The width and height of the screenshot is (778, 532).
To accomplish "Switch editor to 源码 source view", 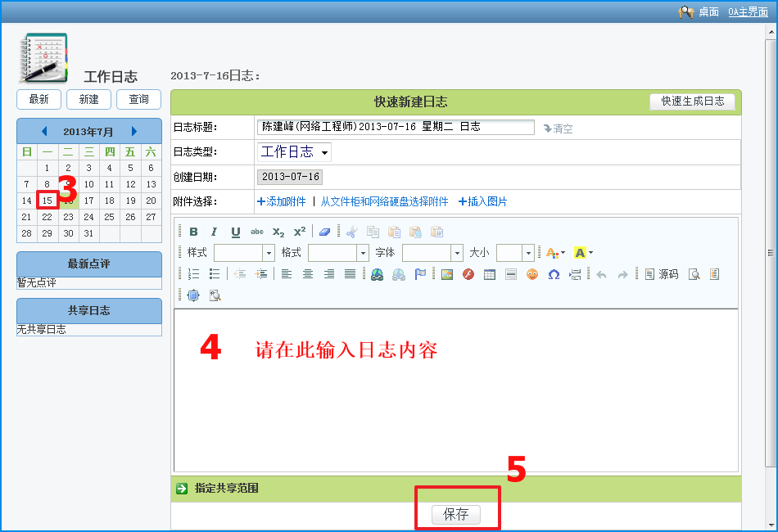I will click(662, 274).
